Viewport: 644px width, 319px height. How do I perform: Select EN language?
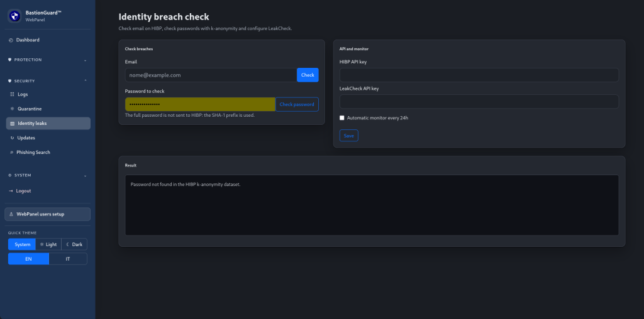point(28,259)
